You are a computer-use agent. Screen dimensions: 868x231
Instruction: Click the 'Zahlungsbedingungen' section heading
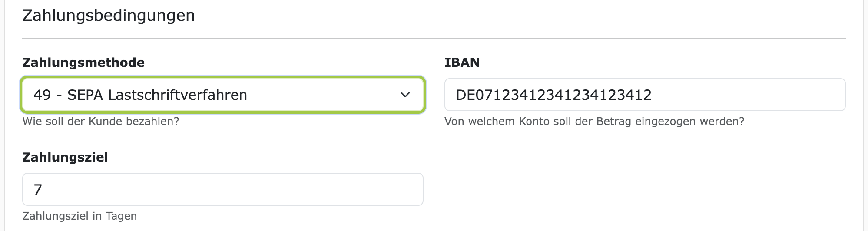109,16
